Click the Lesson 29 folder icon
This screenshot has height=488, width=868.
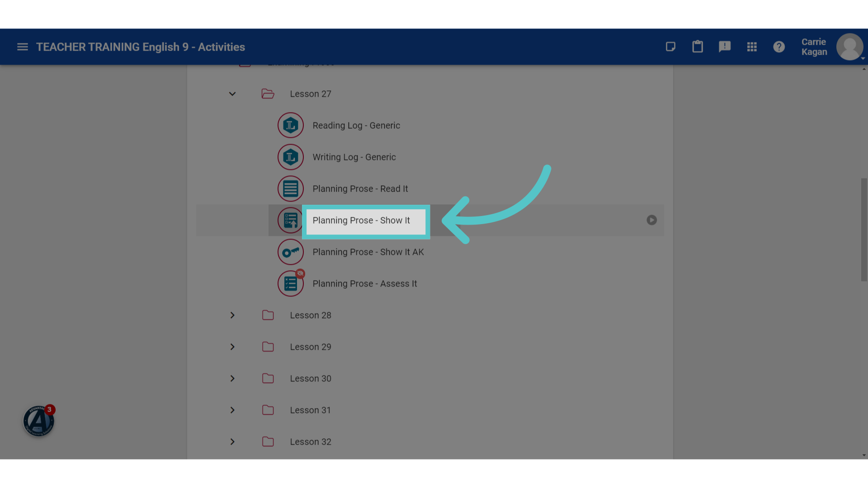click(268, 347)
